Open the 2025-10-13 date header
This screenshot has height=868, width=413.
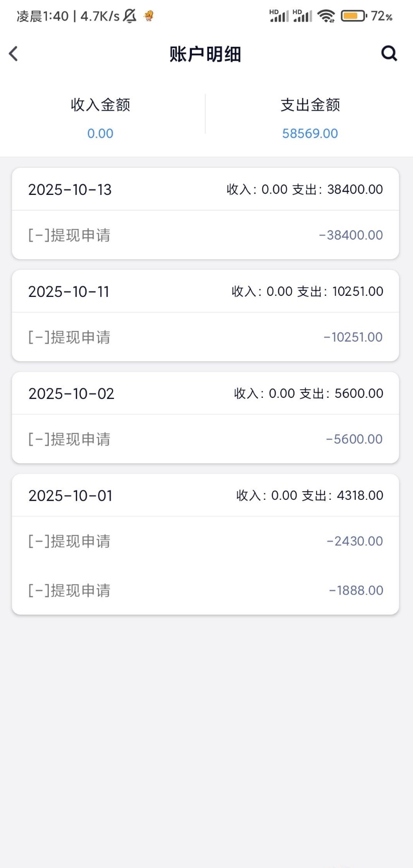coord(70,190)
